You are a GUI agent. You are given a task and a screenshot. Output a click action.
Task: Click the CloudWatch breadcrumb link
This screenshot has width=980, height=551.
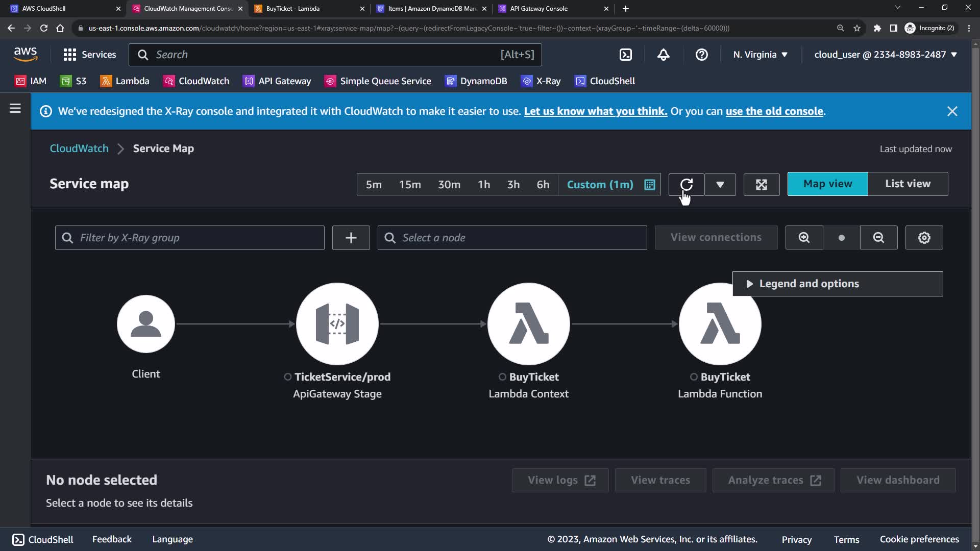tap(79, 148)
